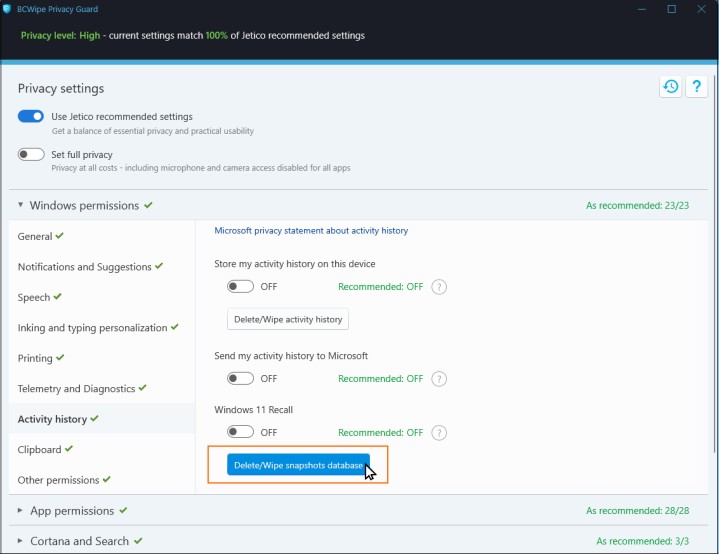
Task: Open help via question mark button
Action: (698, 87)
